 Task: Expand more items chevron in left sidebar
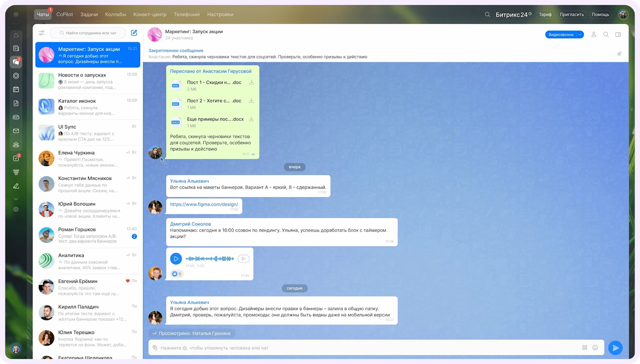click(16, 199)
